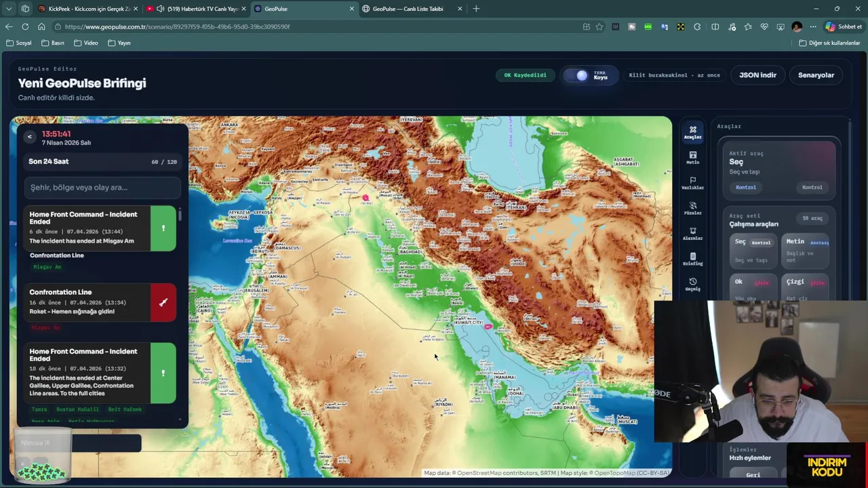Open the tab search dropdown arrow
This screenshot has width=868, height=488.
click(9, 9)
